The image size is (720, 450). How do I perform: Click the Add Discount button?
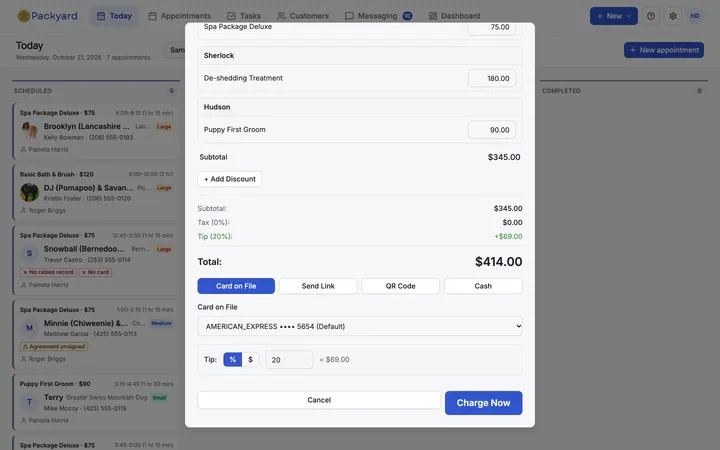tap(230, 179)
